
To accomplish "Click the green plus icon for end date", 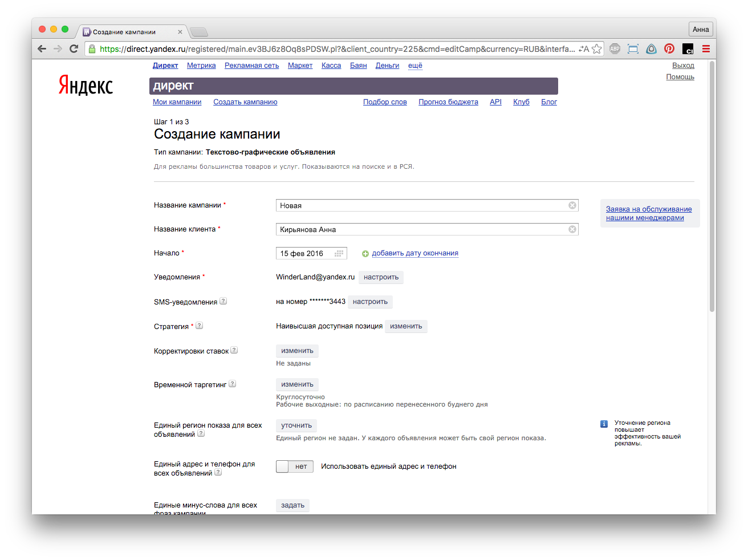I will tap(365, 254).
